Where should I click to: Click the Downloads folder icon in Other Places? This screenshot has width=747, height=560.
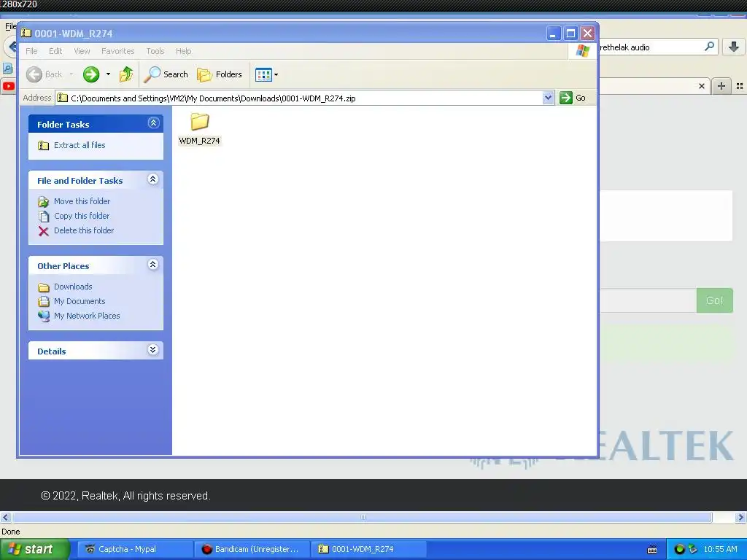(x=43, y=287)
